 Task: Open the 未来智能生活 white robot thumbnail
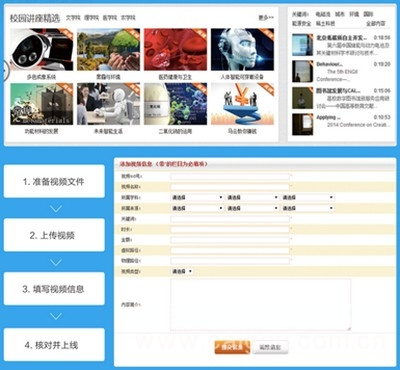[x=108, y=104]
